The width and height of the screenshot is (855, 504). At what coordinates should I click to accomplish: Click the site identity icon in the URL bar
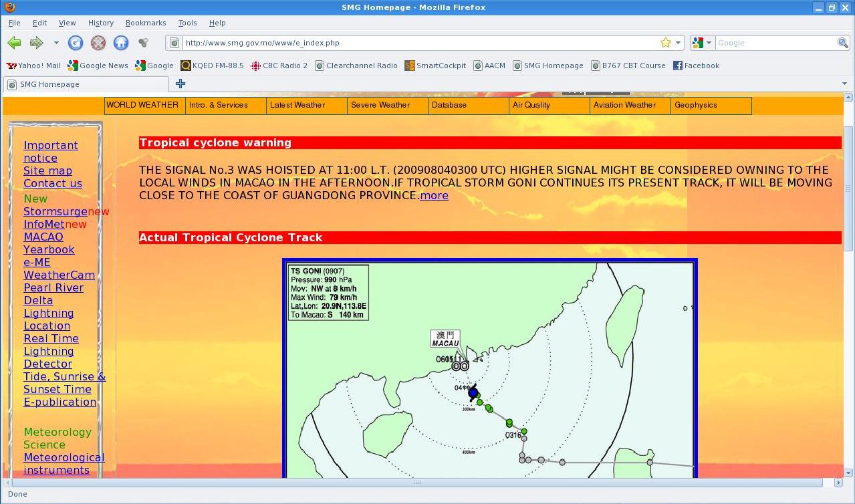(x=174, y=43)
